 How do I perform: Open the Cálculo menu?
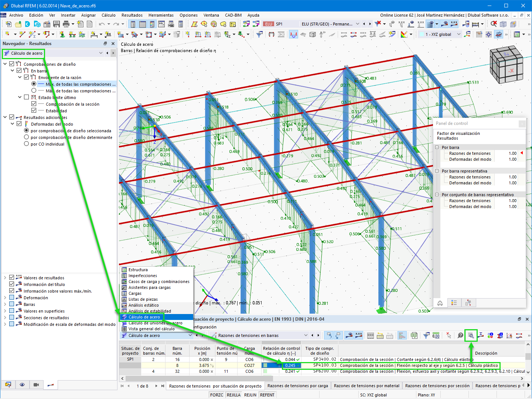(x=109, y=15)
